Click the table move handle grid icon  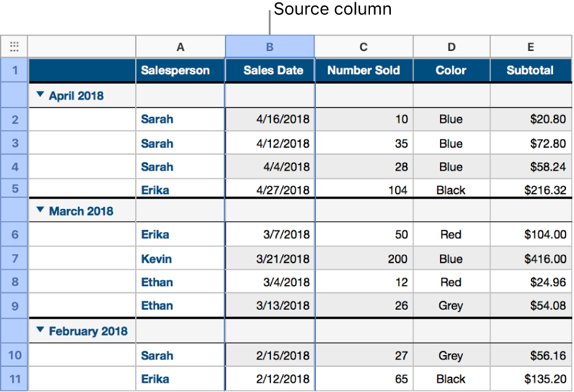click(x=14, y=46)
